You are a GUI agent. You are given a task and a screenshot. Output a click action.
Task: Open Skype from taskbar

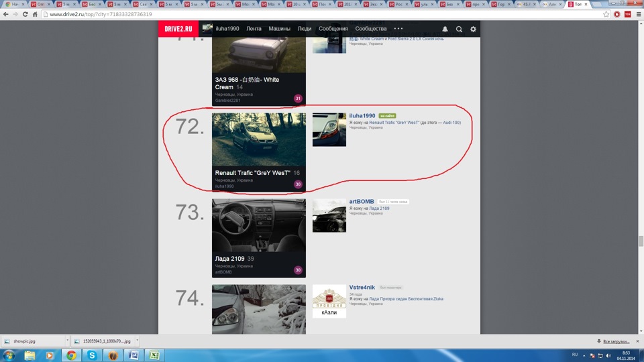coord(92,355)
